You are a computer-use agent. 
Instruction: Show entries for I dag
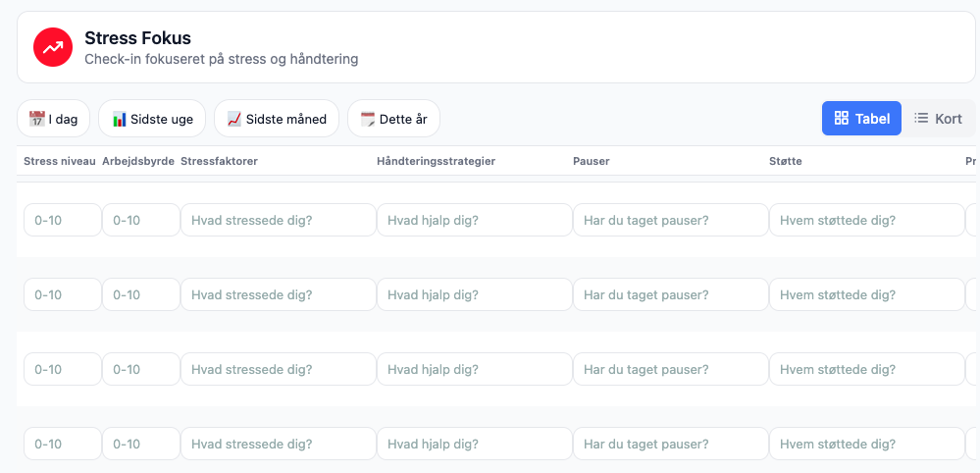(54, 119)
